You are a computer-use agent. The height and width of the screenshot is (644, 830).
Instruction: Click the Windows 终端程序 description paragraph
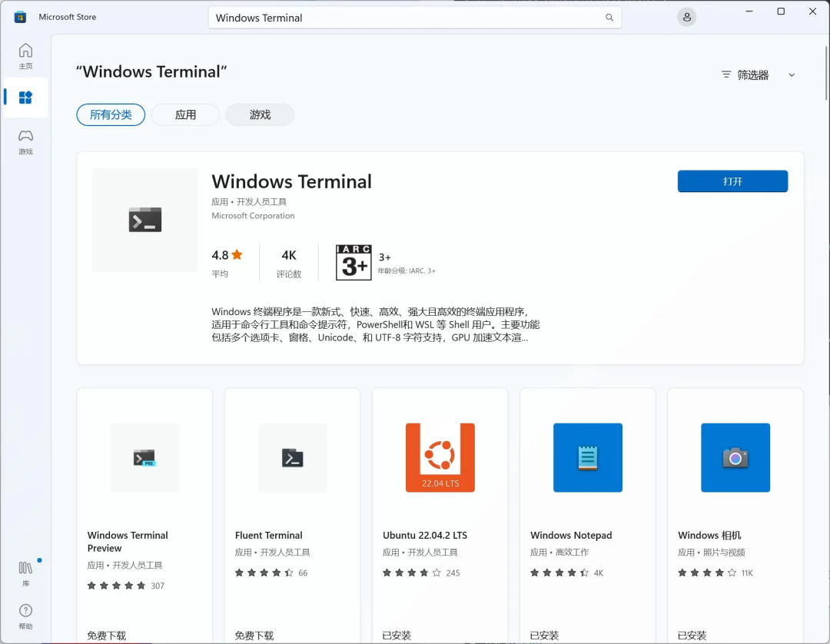tap(376, 324)
